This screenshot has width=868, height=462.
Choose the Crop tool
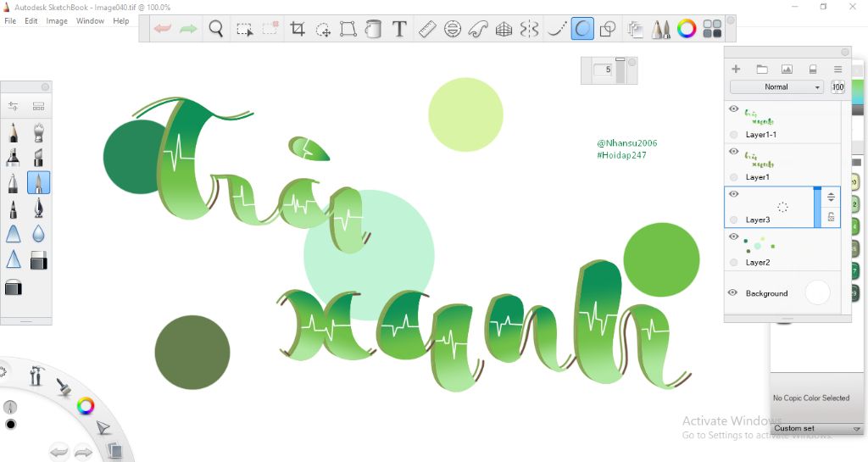tap(298, 29)
